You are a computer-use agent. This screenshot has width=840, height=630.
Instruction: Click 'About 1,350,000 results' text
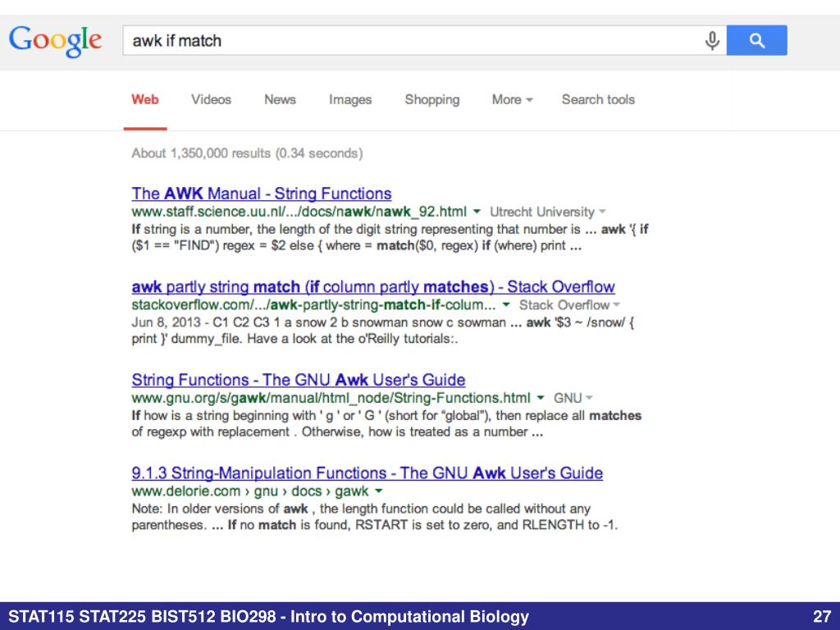(x=247, y=153)
